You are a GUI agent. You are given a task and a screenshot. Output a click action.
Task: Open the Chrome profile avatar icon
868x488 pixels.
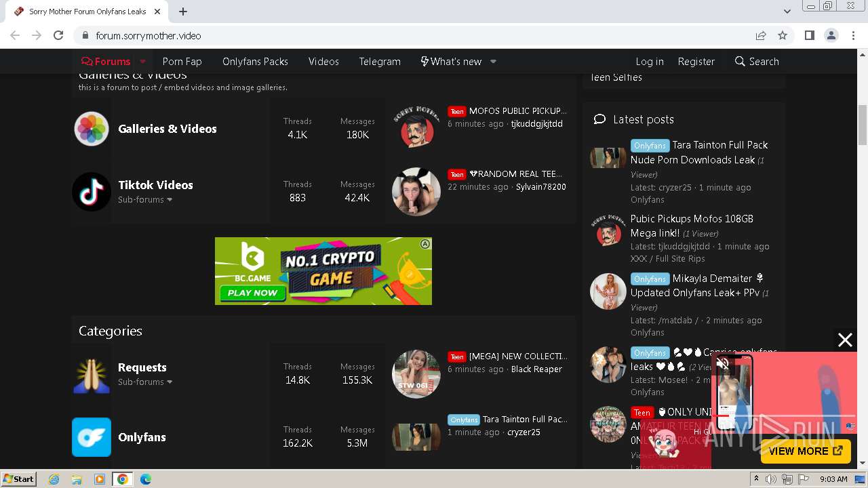coord(831,35)
